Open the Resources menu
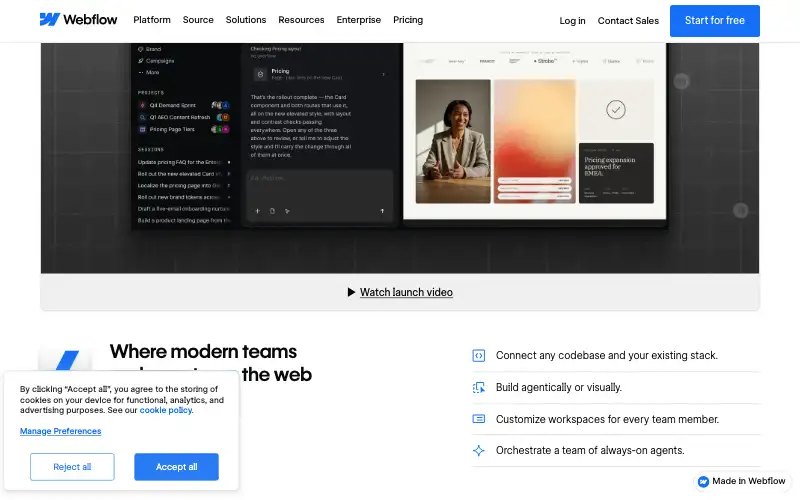Image resolution: width=800 pixels, height=500 pixels. 301,20
